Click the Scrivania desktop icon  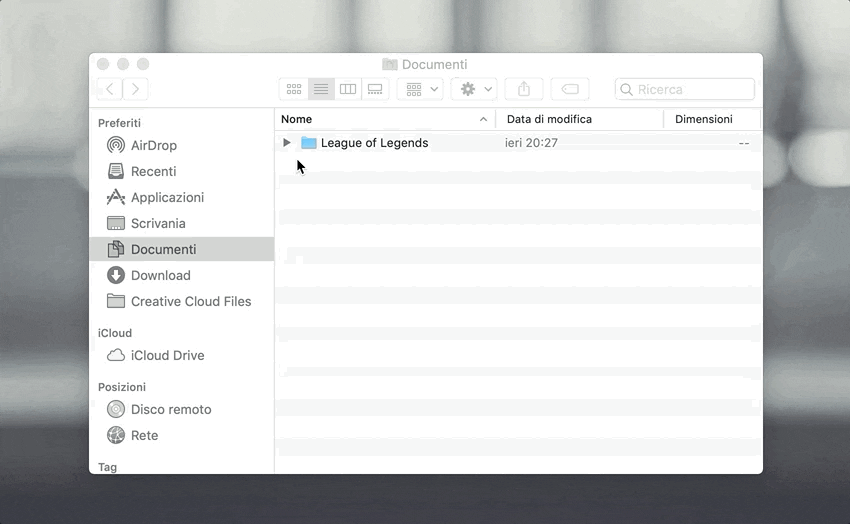pos(115,223)
